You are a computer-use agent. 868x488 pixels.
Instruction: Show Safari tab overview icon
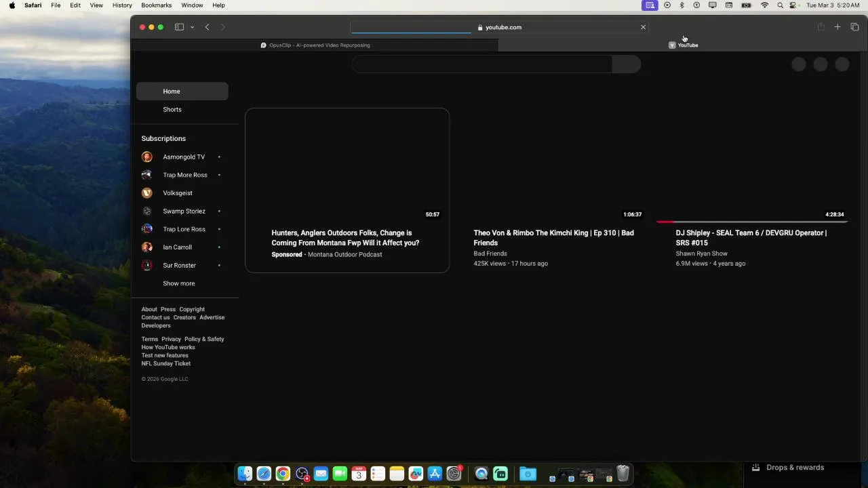click(x=854, y=27)
